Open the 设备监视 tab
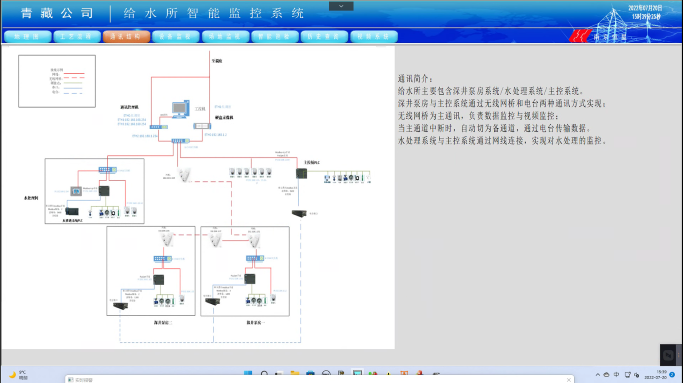Screen dimensions: 683x383 [176, 37]
